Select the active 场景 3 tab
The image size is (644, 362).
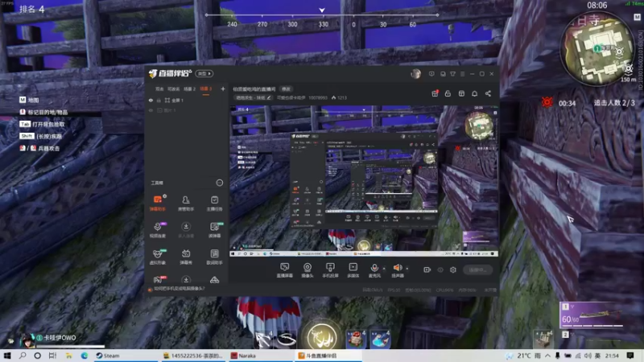click(206, 89)
